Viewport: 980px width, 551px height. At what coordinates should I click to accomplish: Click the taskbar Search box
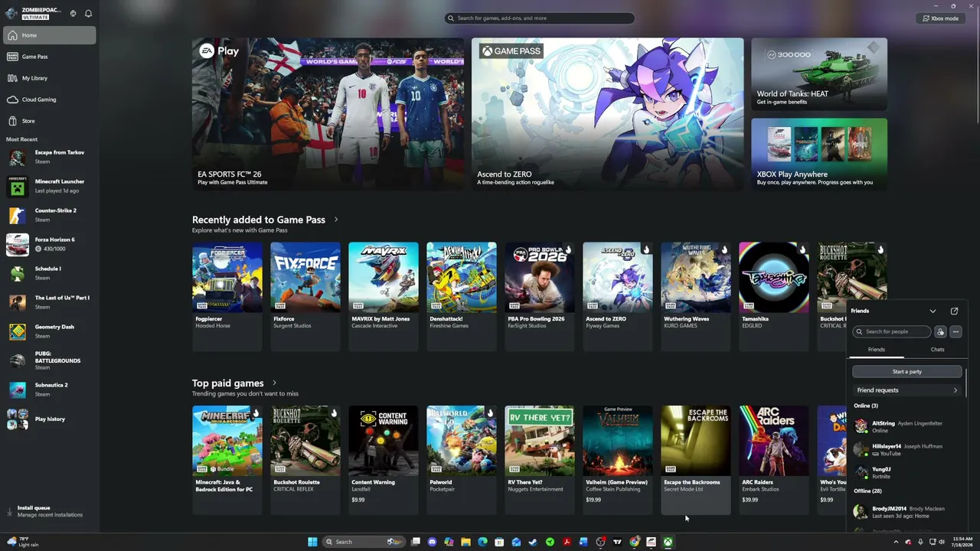[x=363, y=542]
